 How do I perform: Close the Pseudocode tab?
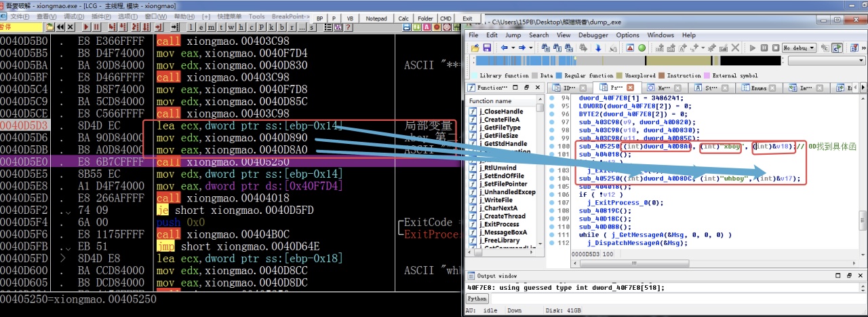tap(630, 88)
